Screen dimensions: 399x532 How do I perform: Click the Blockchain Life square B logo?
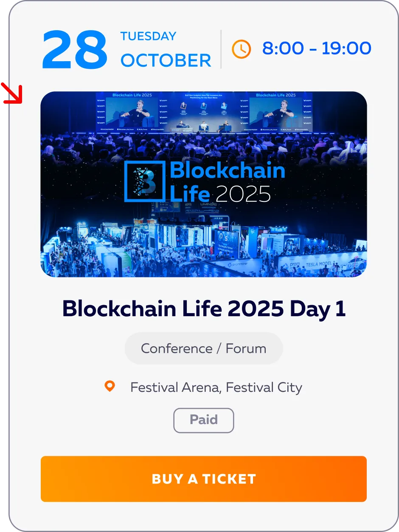click(x=145, y=181)
